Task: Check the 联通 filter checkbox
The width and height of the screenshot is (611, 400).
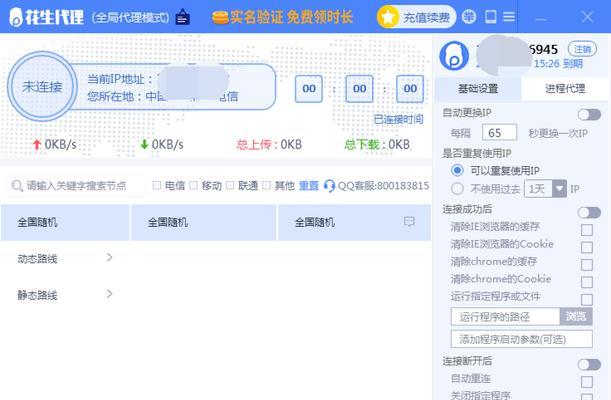Action: tap(230, 185)
